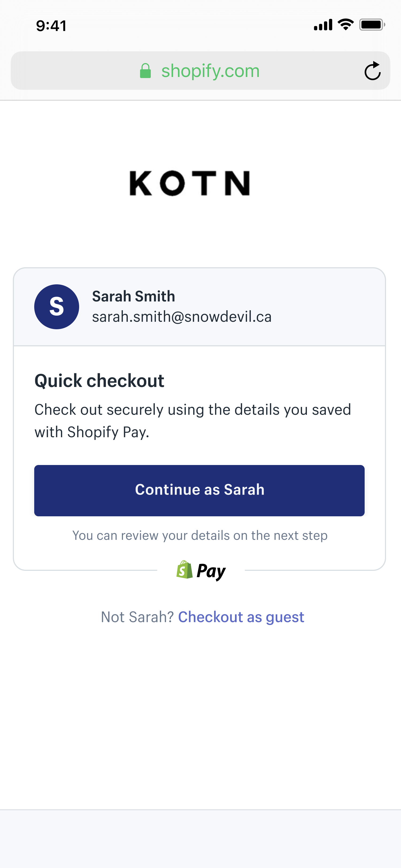Tap the cellular signal bars icon
The height and width of the screenshot is (868, 401).
click(323, 25)
